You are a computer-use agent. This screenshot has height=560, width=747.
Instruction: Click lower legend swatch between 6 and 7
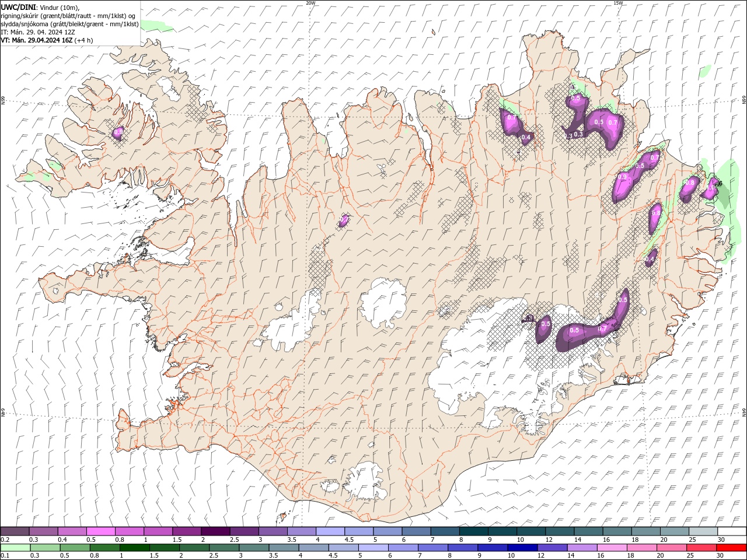coord(403,548)
